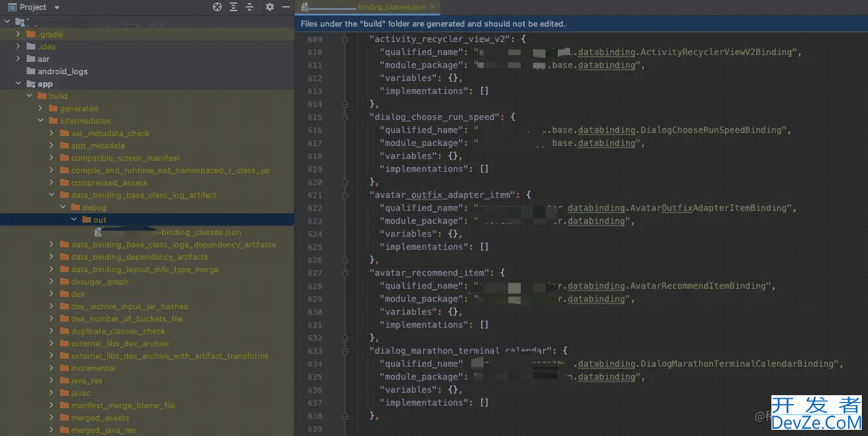Screen dimensions: 868x436
Task: Click DialogChooseRunSpeedBinding text on line 616
Action: [x=711, y=130]
